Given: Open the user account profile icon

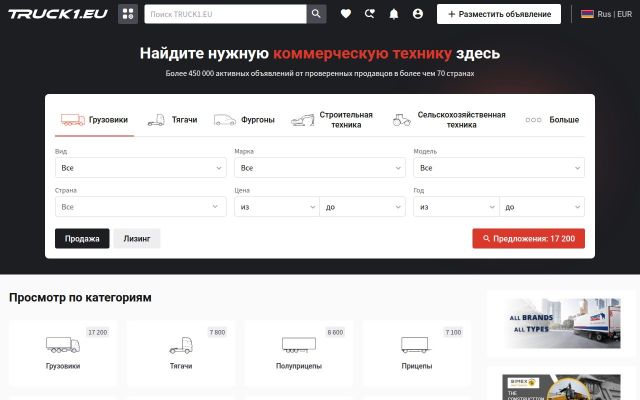Looking at the screenshot, I should coord(418,14).
